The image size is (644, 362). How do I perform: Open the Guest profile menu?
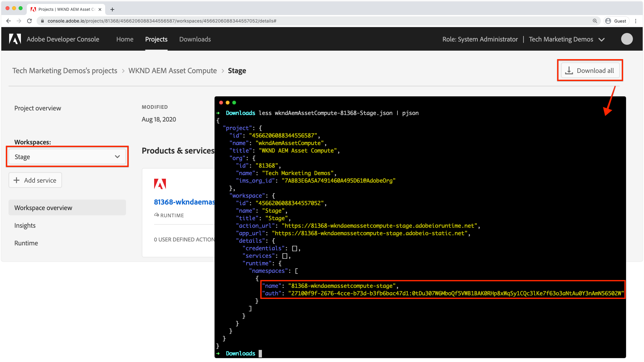(x=616, y=21)
